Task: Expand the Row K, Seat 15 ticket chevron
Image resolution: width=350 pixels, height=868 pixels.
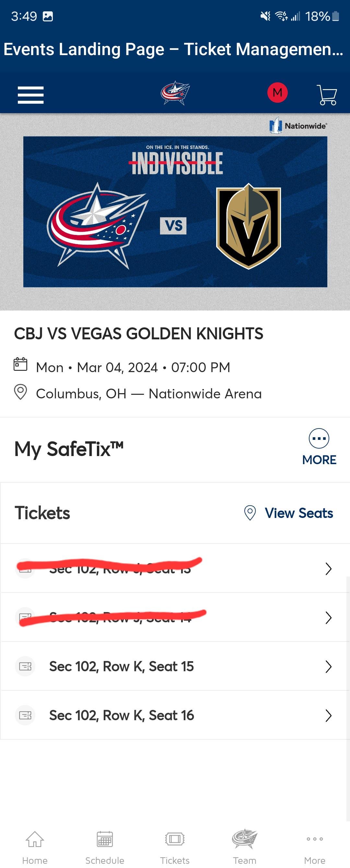Action: click(328, 666)
